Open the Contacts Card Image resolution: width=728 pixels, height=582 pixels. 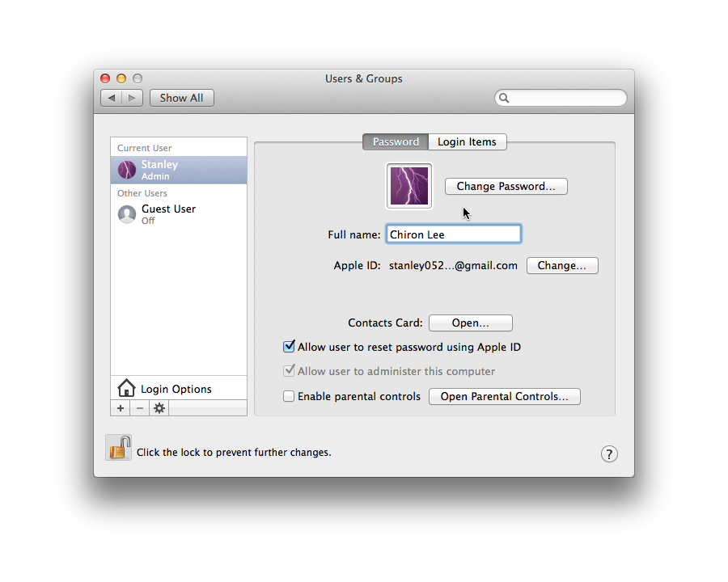(x=470, y=323)
